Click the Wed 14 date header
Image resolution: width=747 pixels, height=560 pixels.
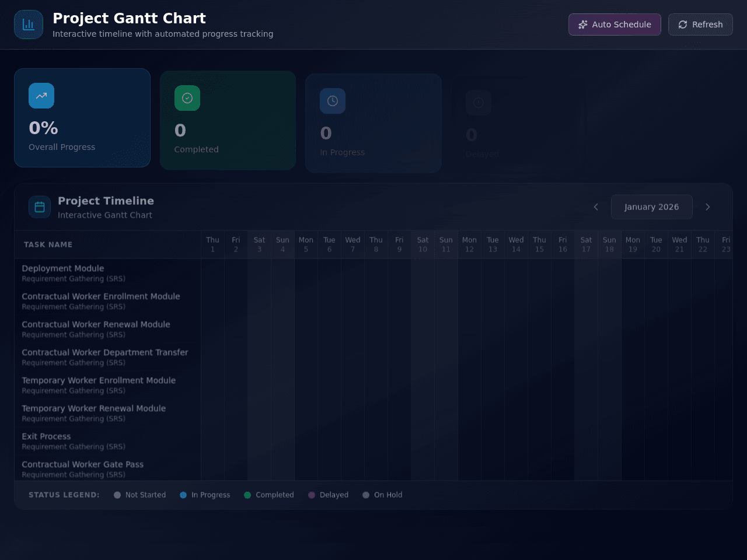516,244
